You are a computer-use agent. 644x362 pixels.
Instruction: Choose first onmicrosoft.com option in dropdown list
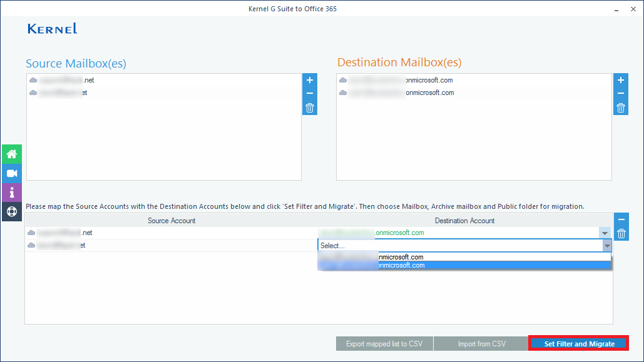click(x=464, y=257)
